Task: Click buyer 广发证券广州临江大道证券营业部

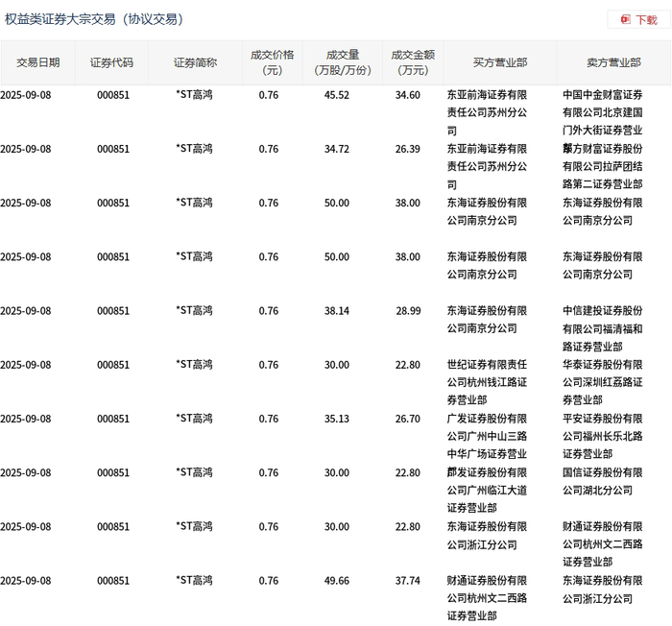Action: coord(487,490)
